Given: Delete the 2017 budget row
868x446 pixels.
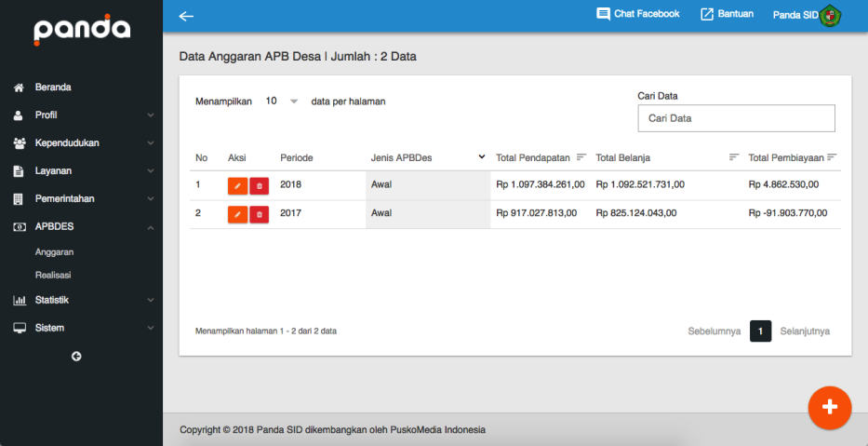Looking at the screenshot, I should 259,214.
